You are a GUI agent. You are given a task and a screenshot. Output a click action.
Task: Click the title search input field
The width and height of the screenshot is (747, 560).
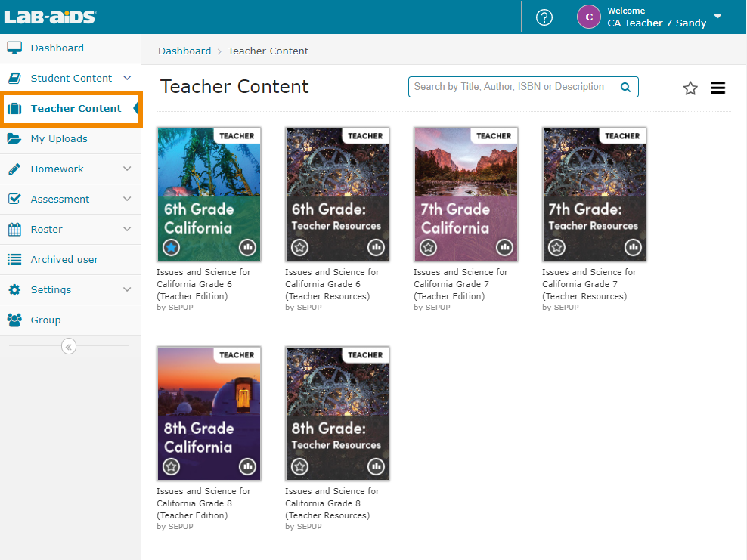[x=513, y=87]
